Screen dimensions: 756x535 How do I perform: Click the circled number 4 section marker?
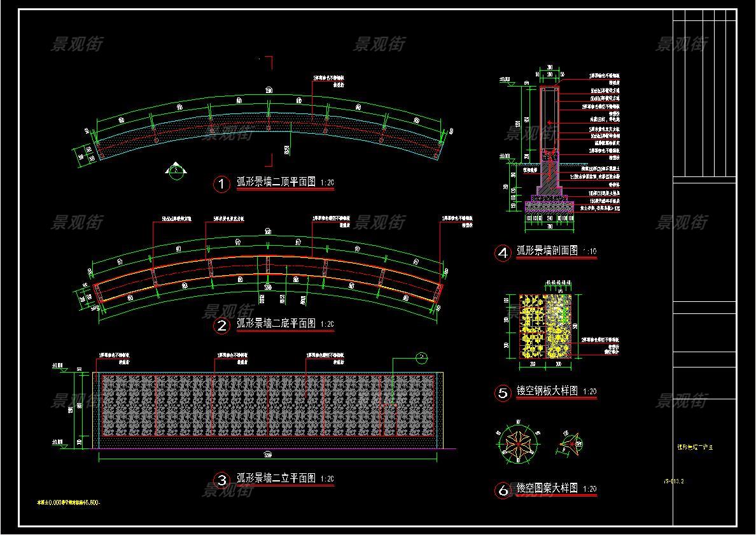(x=503, y=253)
